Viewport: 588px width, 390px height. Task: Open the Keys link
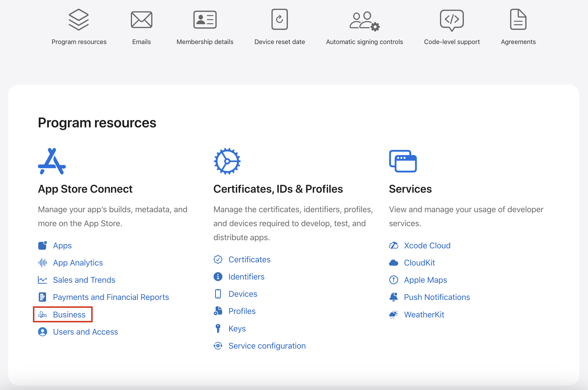pos(237,328)
